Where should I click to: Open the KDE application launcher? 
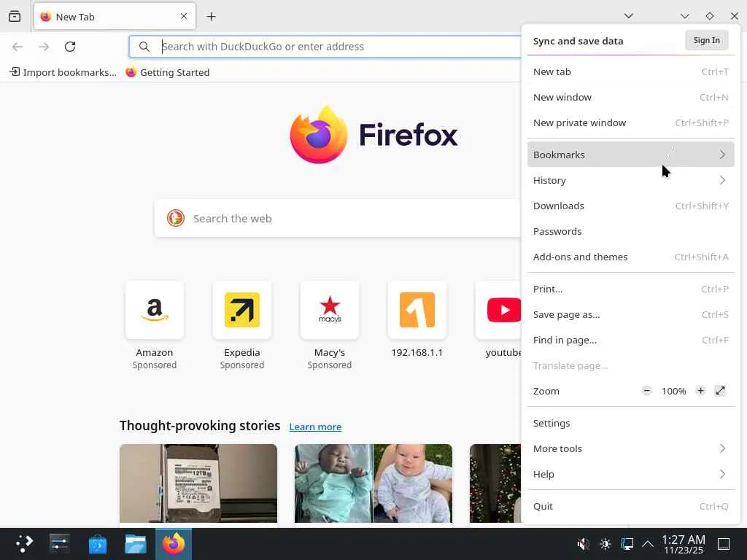[23, 543]
